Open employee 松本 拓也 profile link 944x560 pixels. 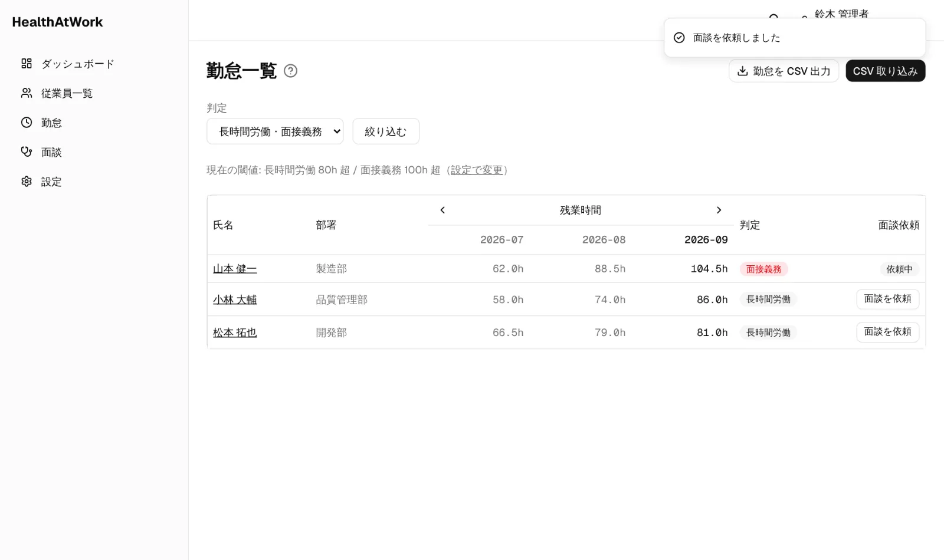235,332
